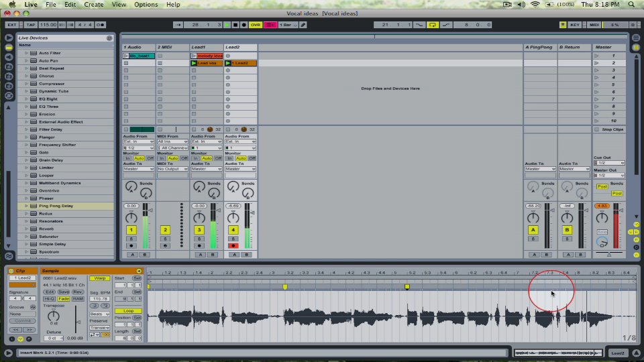Open 1 Audio's Audio From dropdown
The image size is (644, 362).
[x=138, y=141]
